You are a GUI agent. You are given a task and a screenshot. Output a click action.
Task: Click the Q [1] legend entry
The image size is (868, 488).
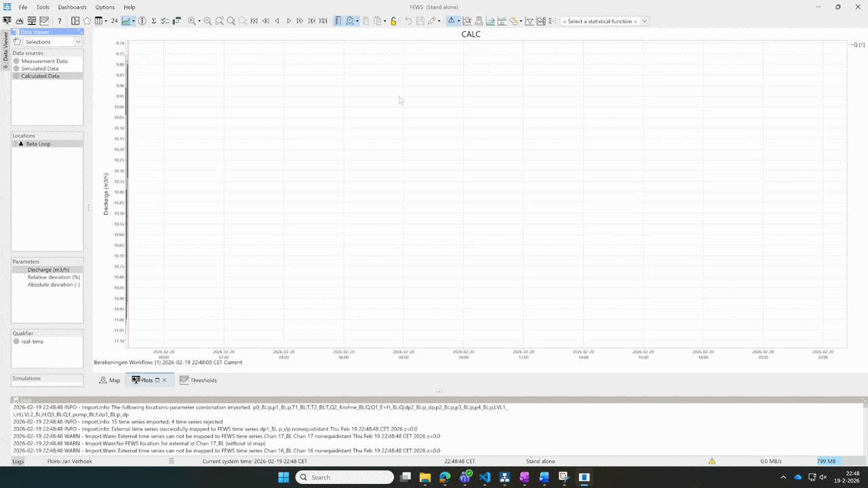[858, 45]
